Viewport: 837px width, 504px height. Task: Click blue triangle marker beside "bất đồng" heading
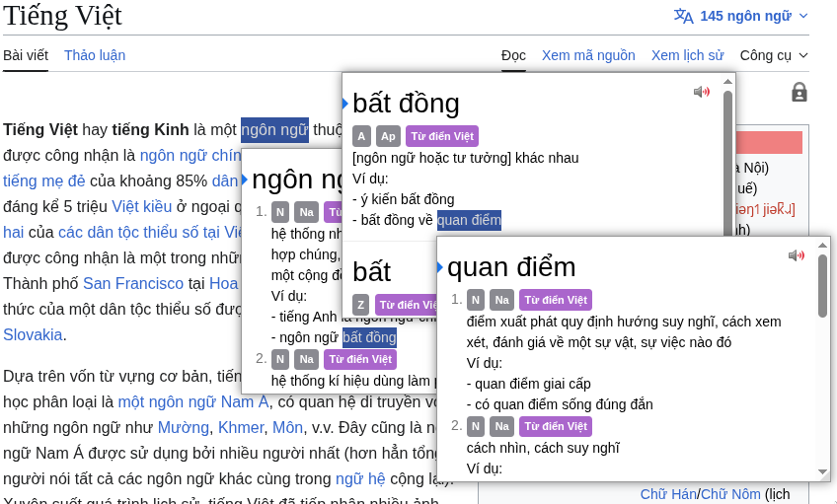345,103
